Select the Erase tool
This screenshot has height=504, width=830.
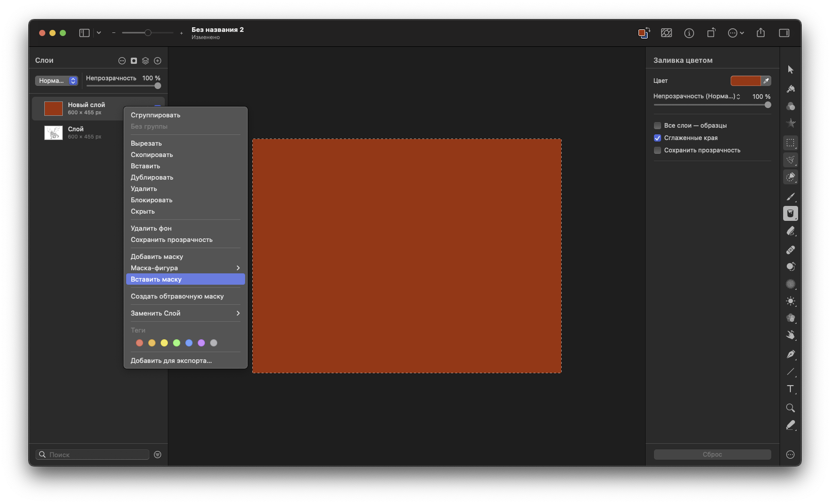click(x=790, y=231)
